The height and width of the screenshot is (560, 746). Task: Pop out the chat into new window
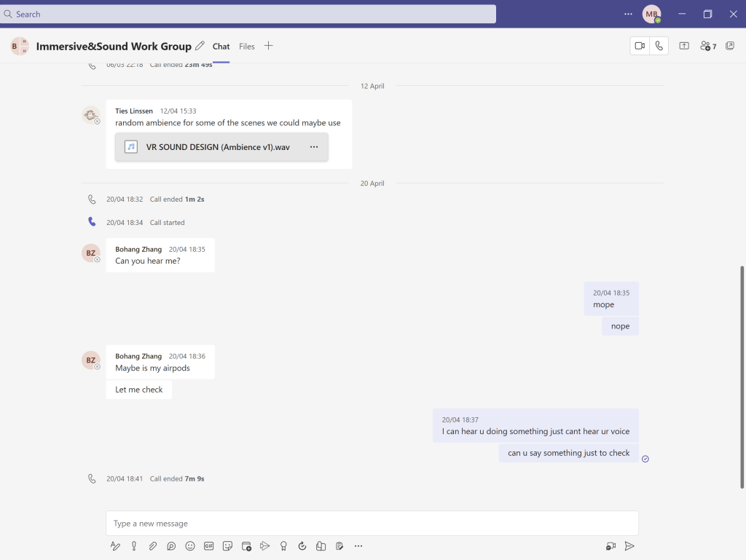click(730, 46)
